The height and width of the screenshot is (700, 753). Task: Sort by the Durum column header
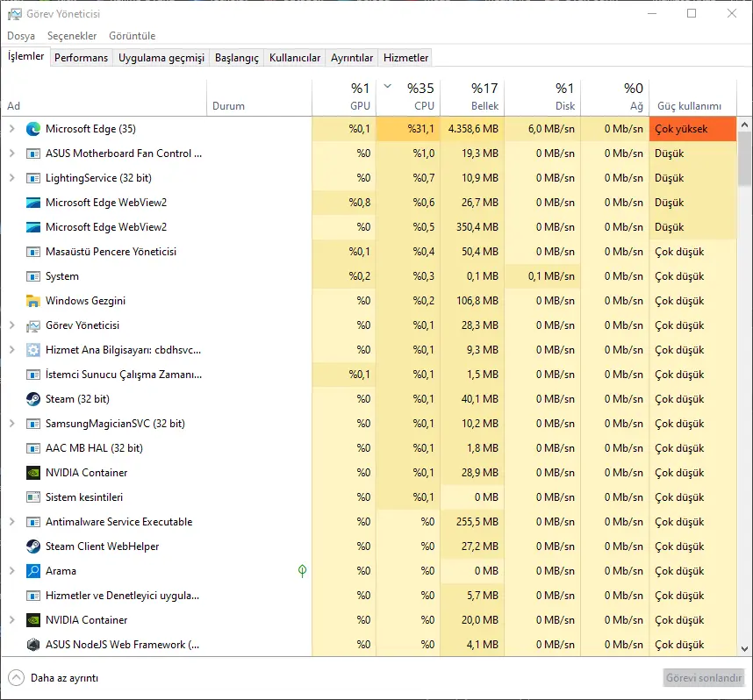pyautogui.click(x=259, y=98)
